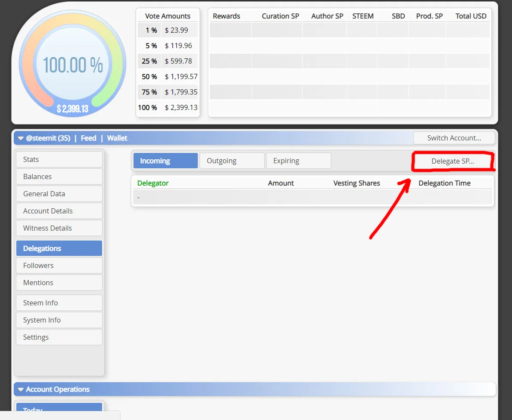Screen dimensions: 512x420
Task: Collapse the Account Operations section triangle
Action: 21,390
